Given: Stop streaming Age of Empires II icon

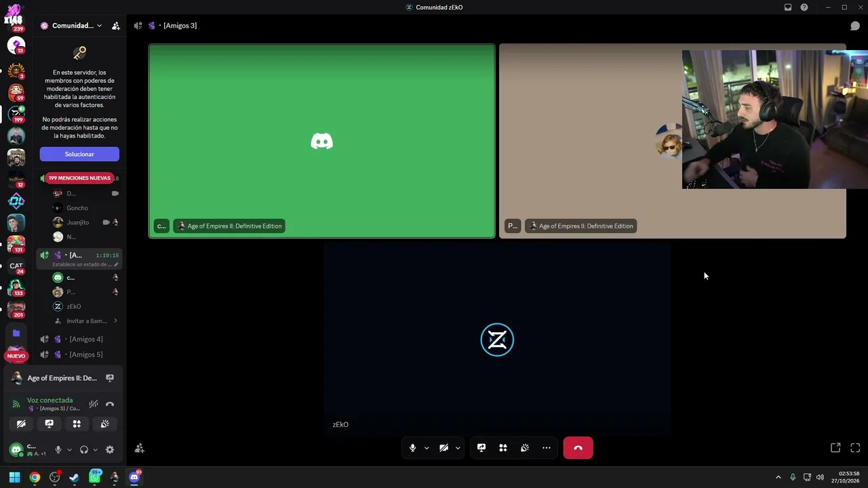Looking at the screenshot, I should 110,378.
